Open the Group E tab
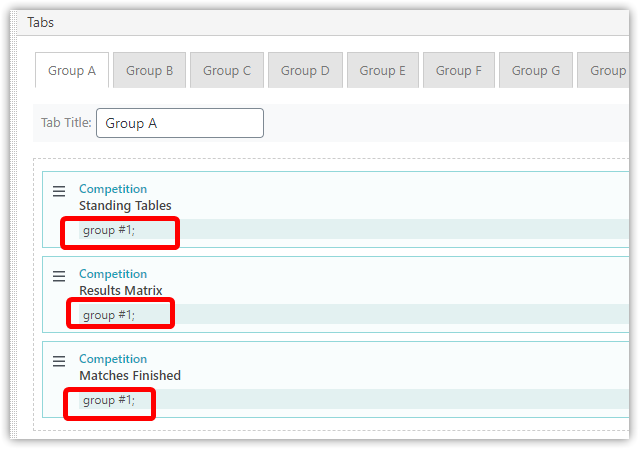The image size is (639, 449). [382, 70]
